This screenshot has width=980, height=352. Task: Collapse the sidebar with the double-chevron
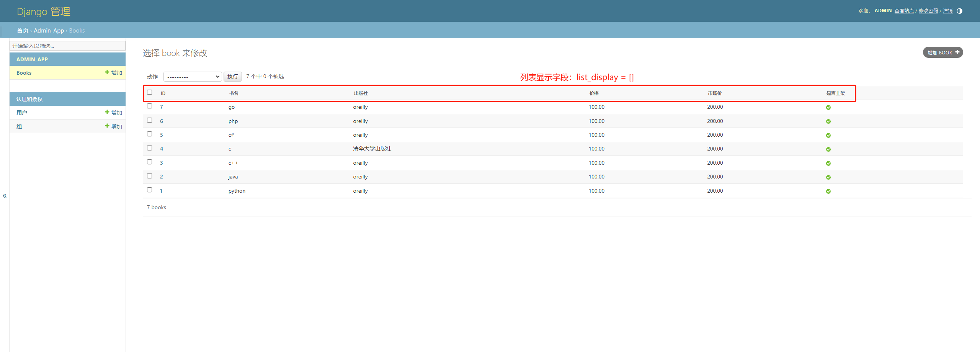coord(5,196)
